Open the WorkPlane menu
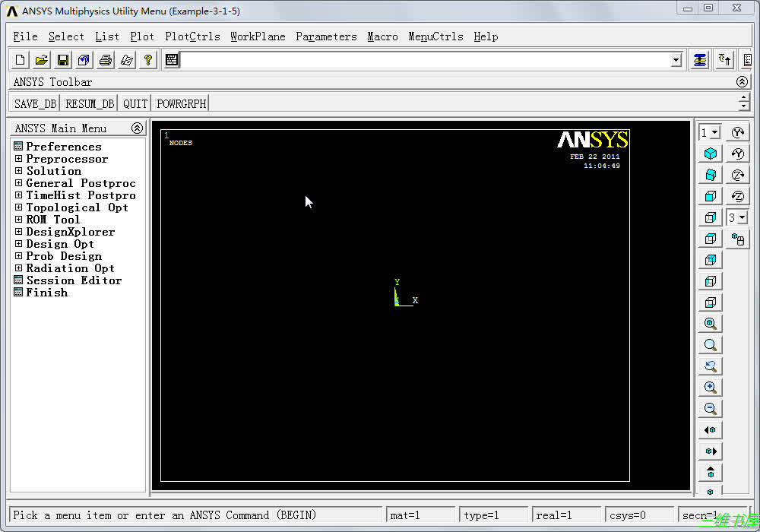This screenshot has width=760, height=532. pyautogui.click(x=258, y=36)
